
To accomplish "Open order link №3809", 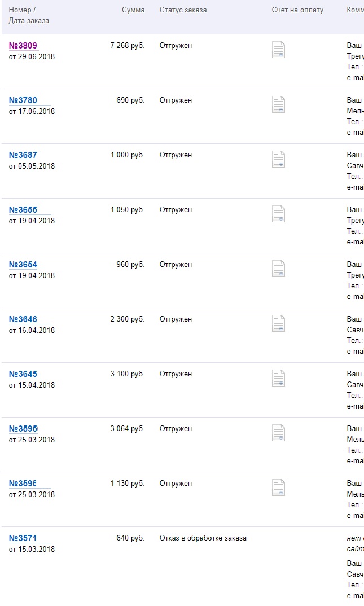I will 23,46.
